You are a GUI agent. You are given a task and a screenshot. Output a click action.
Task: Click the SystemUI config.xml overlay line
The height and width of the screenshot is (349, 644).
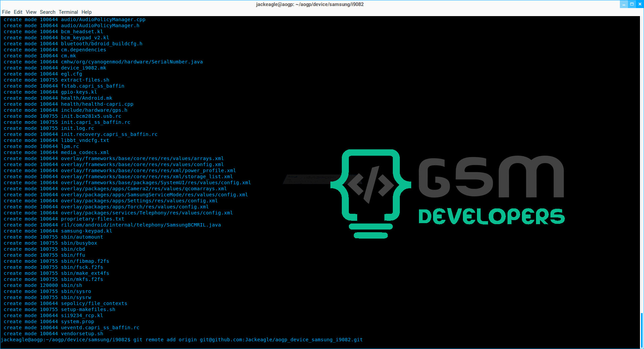point(127,183)
